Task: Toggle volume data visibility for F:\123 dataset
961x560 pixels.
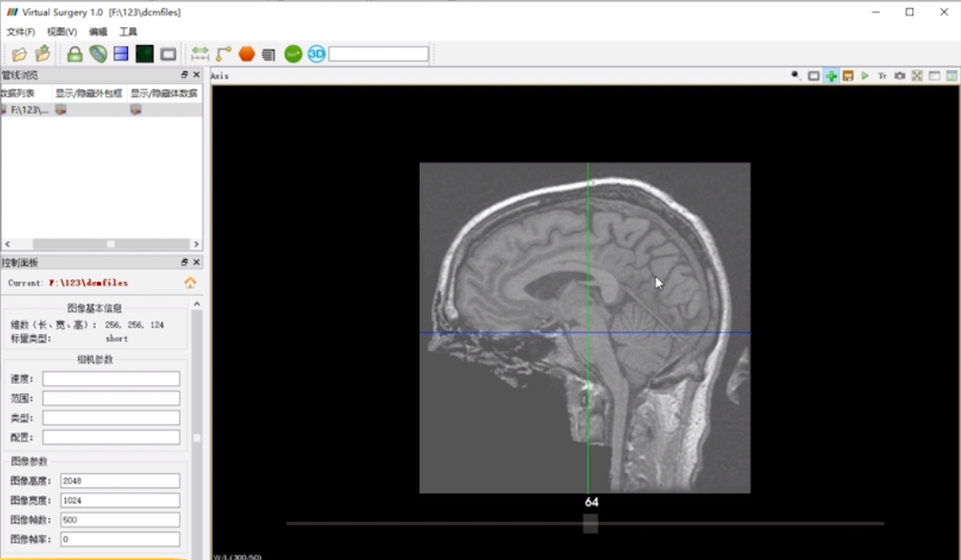Action: pyautogui.click(x=136, y=110)
